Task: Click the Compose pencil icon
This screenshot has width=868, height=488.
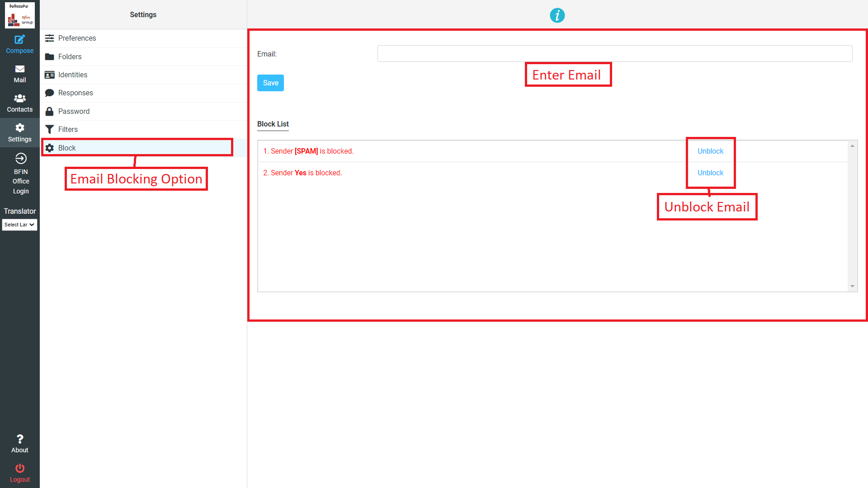Action: (x=19, y=40)
